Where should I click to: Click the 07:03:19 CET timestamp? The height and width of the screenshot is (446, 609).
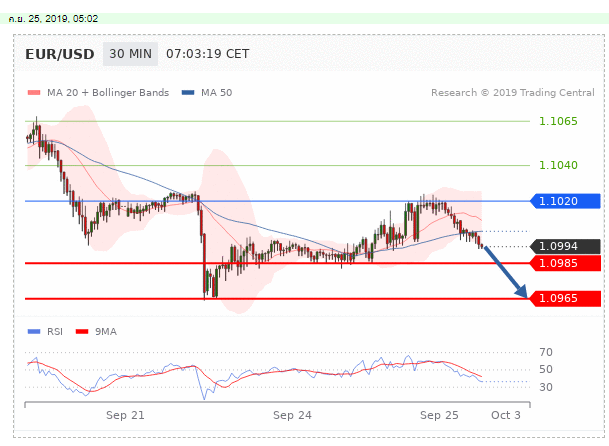[x=207, y=54]
